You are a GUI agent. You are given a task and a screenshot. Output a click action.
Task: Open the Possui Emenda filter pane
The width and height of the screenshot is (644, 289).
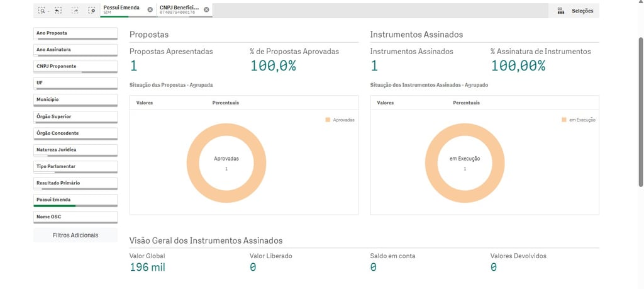[x=75, y=201]
